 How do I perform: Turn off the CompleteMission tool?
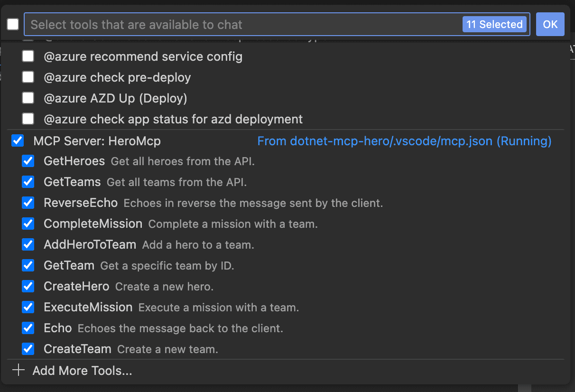28,224
